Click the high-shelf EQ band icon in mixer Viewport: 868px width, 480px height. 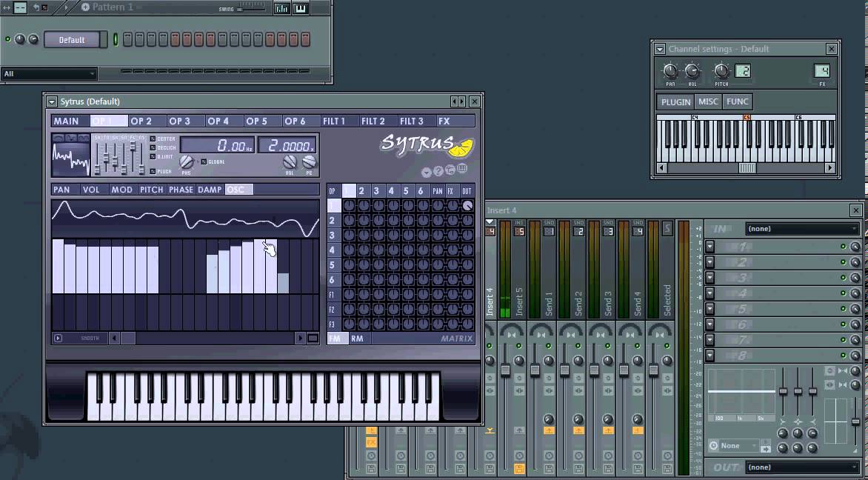pos(812,421)
